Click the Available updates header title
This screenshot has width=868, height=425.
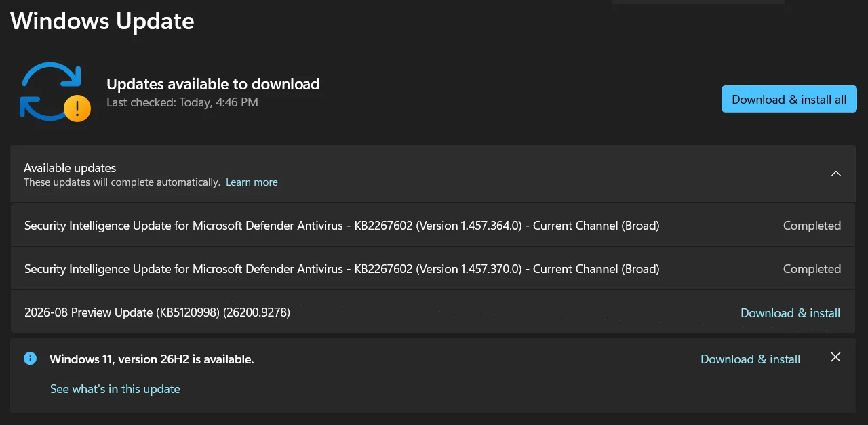70,168
